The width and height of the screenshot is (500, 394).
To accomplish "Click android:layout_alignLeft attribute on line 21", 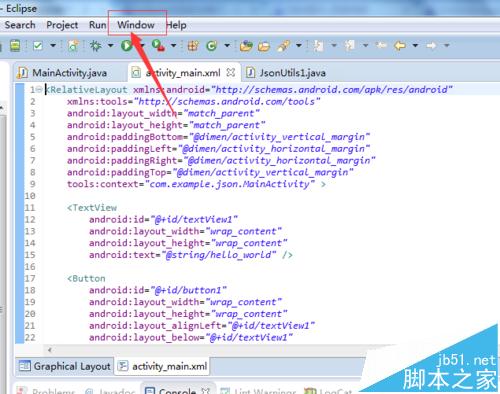I will click(155, 326).
